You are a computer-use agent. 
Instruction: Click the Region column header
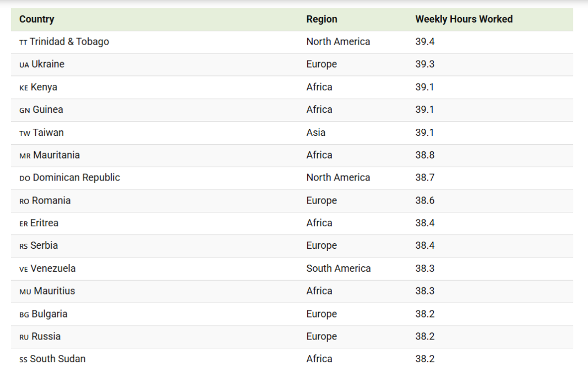[322, 19]
